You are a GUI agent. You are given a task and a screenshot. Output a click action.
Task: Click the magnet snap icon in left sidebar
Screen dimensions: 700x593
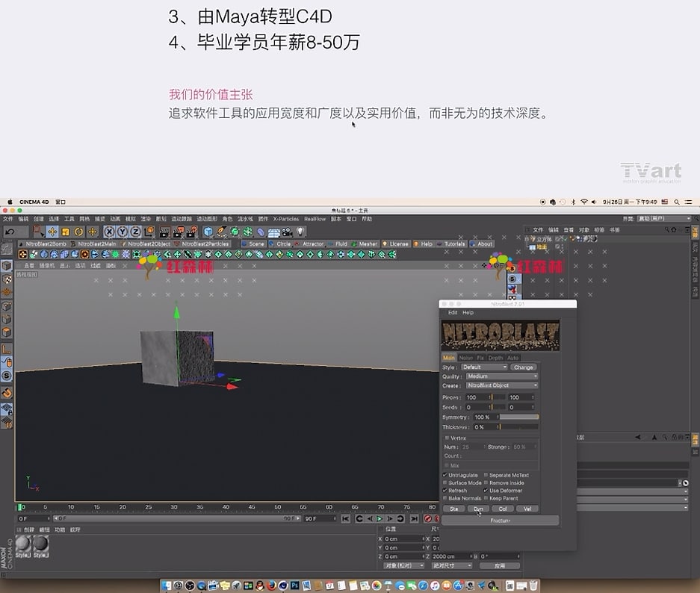coord(7,393)
